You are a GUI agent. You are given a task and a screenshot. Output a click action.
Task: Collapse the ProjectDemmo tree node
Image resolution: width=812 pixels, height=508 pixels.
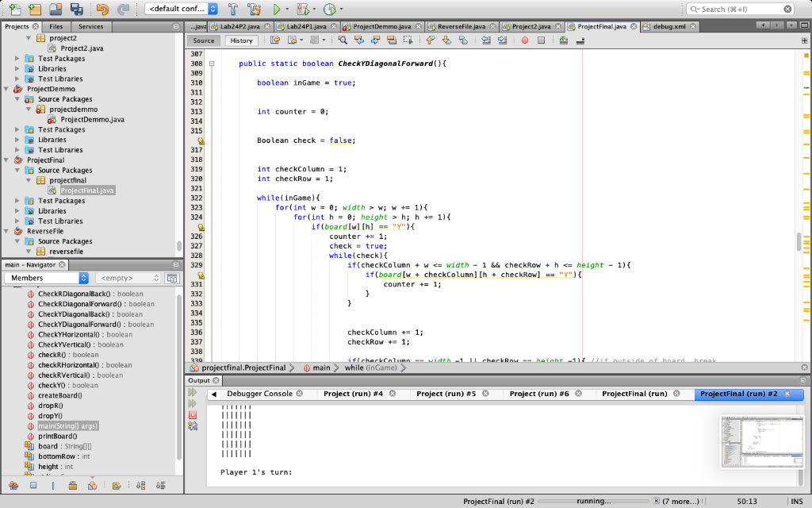6,89
